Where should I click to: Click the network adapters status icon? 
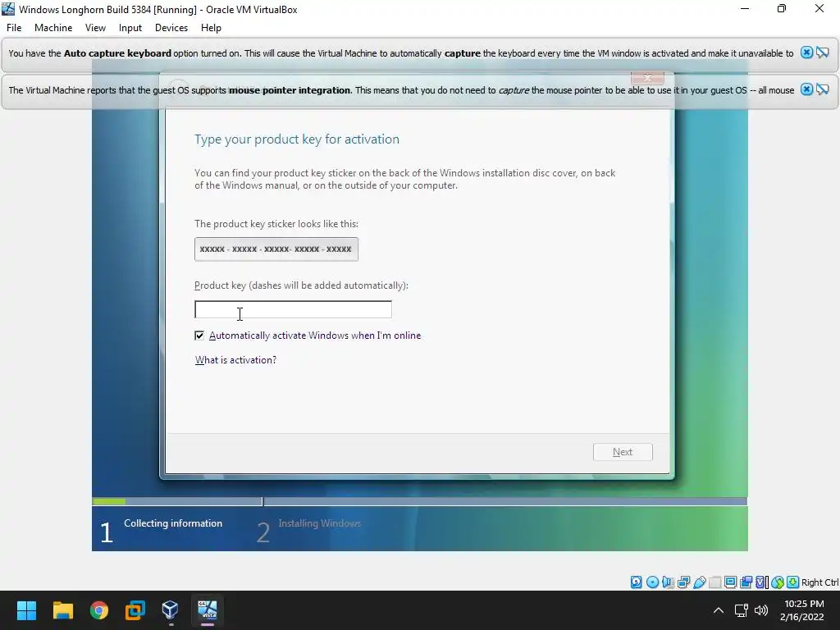pyautogui.click(x=683, y=582)
